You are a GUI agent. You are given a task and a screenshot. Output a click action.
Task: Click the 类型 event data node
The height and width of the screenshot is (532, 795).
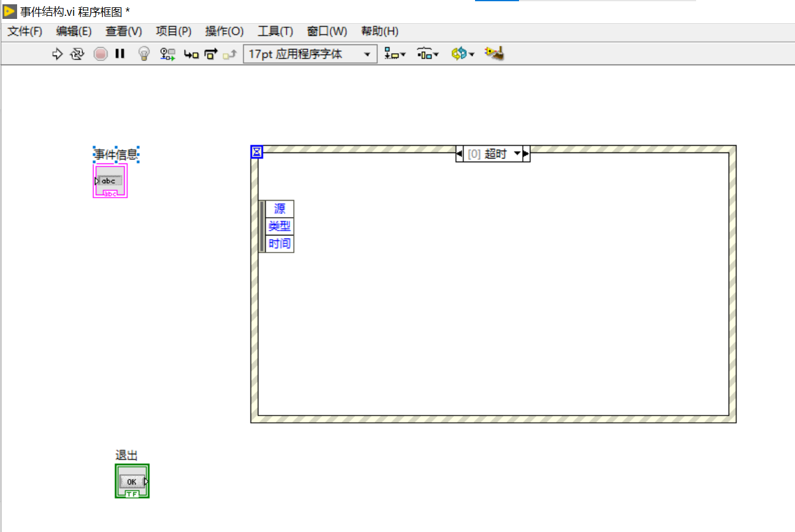click(280, 226)
